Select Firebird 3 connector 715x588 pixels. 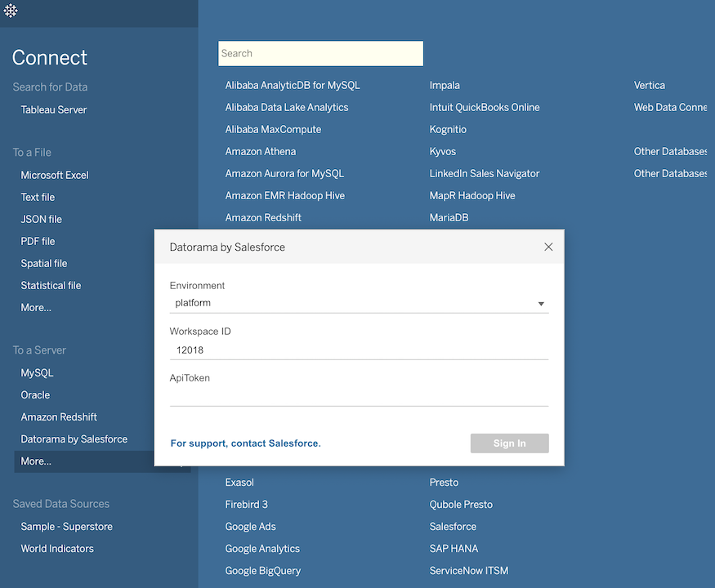[246, 505]
